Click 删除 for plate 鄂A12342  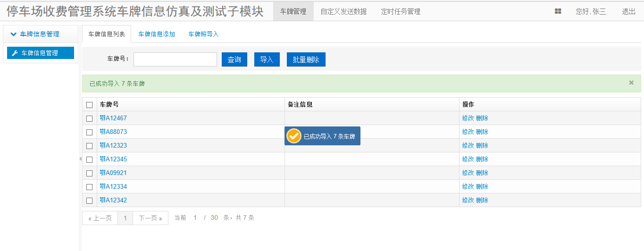coord(482,200)
